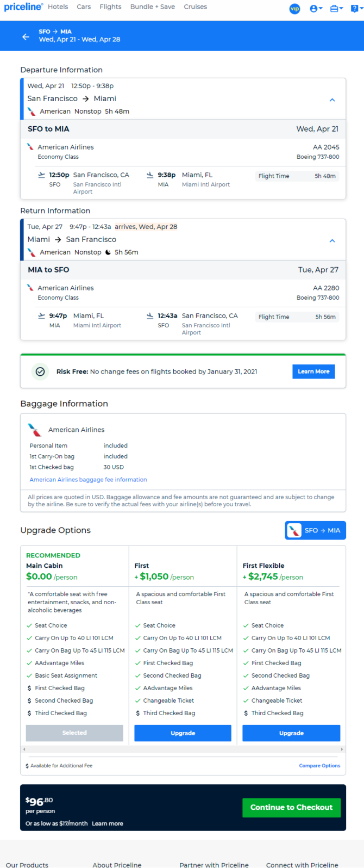
Task: Open the trips briefcase icon menu
Action: (x=336, y=9)
